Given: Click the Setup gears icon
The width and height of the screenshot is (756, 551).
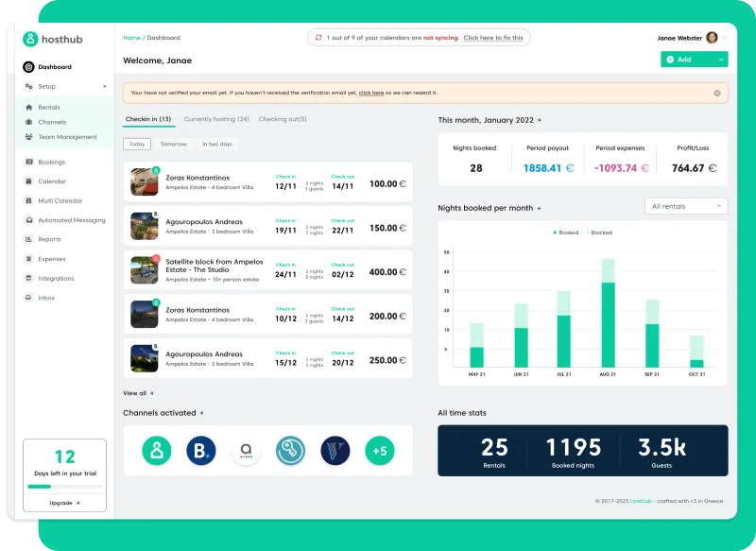Looking at the screenshot, I should [28, 86].
